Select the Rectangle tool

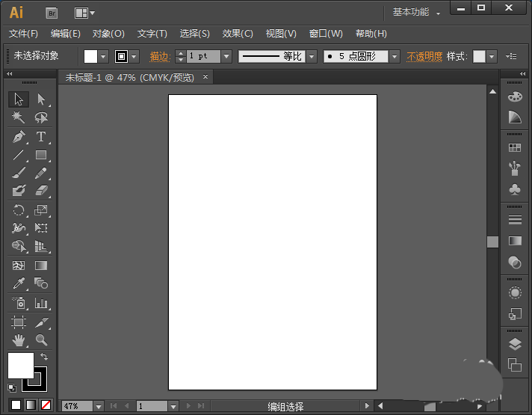(41, 155)
